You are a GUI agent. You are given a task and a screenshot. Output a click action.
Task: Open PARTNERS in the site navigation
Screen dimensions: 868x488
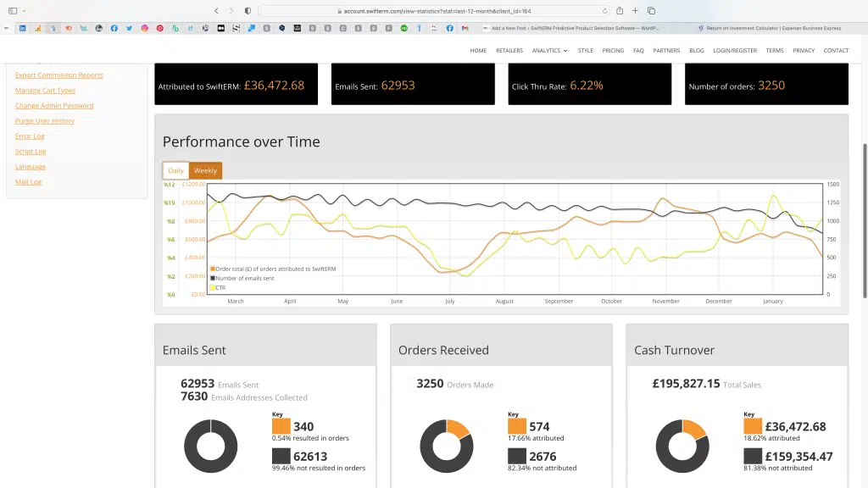point(666,50)
